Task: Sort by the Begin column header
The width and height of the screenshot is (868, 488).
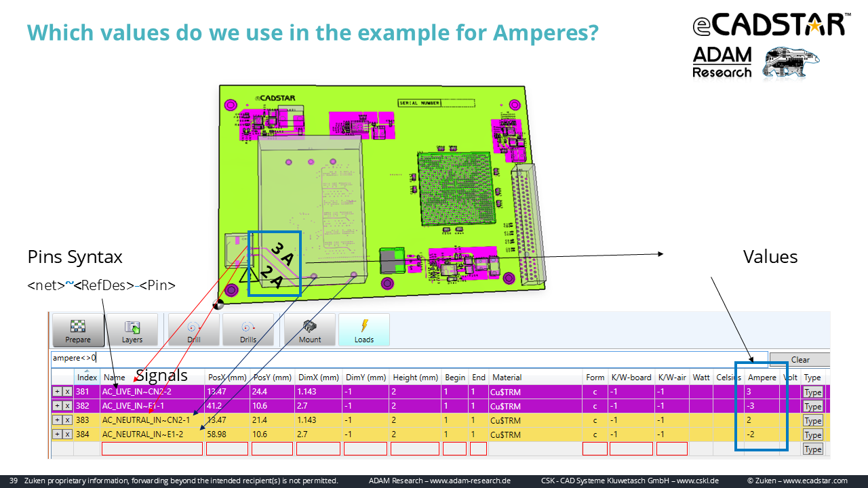Action: 455,378
